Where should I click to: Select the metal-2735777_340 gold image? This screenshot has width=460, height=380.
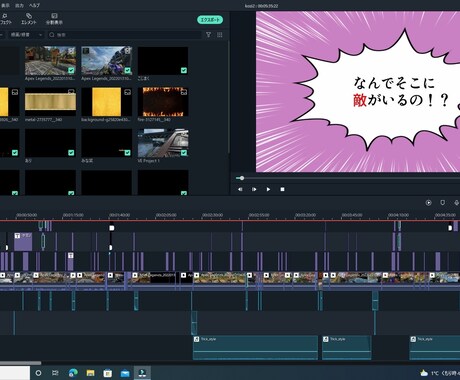50,102
